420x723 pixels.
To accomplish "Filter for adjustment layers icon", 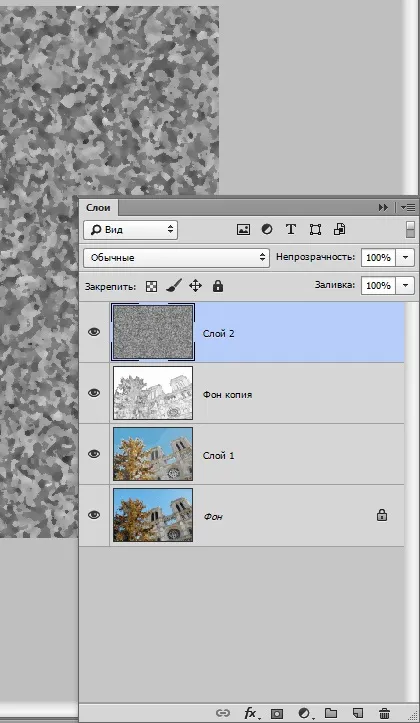I will click(266, 229).
